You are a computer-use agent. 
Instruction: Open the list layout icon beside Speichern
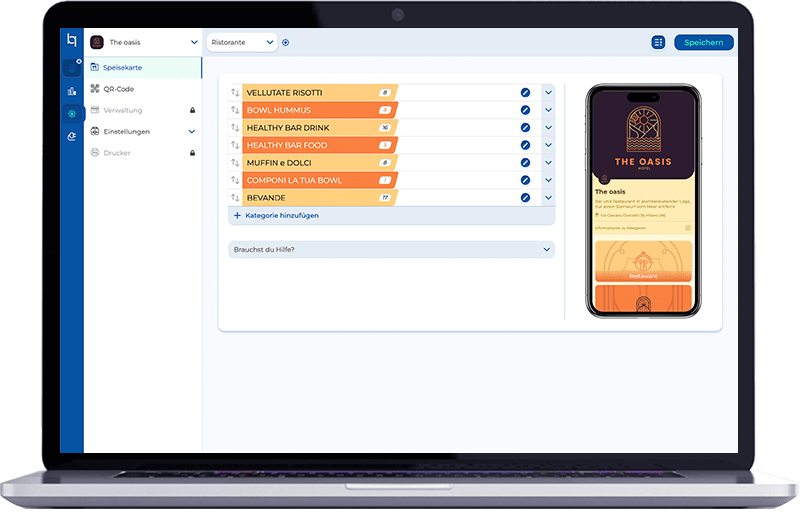tap(658, 42)
